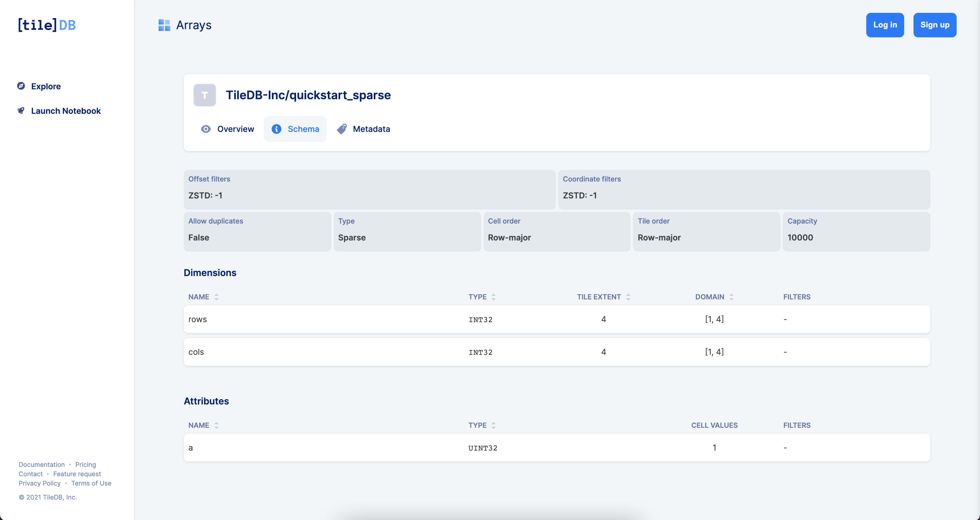Open the Feature request link

pyautogui.click(x=77, y=474)
